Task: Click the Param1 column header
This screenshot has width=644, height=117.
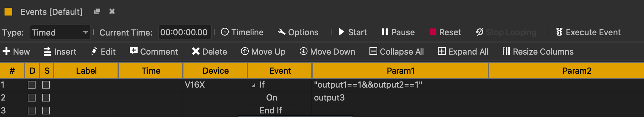Action: click(400, 71)
